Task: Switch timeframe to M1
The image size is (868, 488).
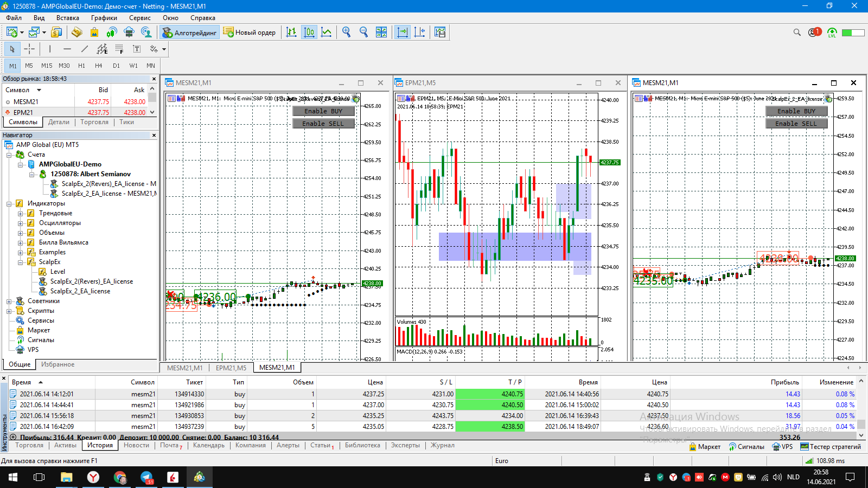Action: [13, 66]
